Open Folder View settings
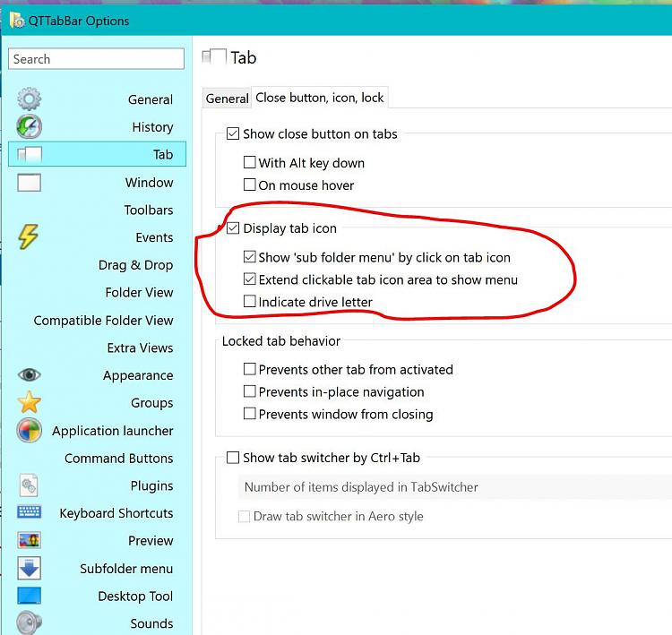 pyautogui.click(x=139, y=292)
